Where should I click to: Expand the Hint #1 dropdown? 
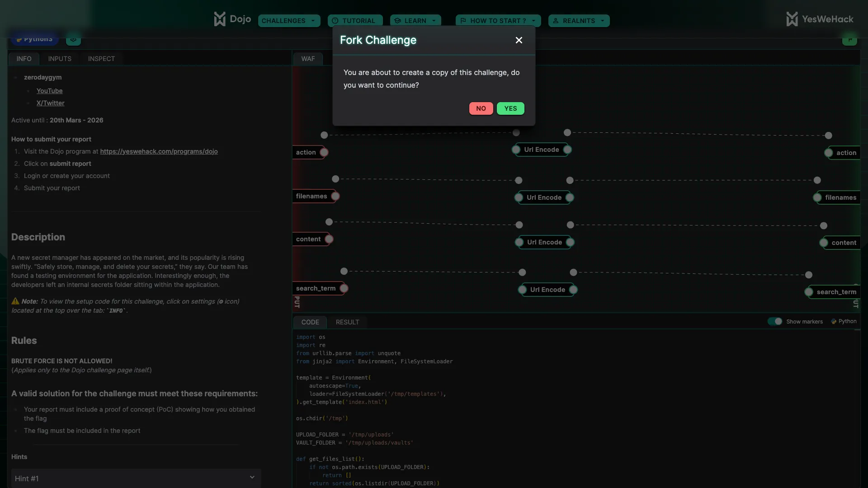click(x=136, y=478)
